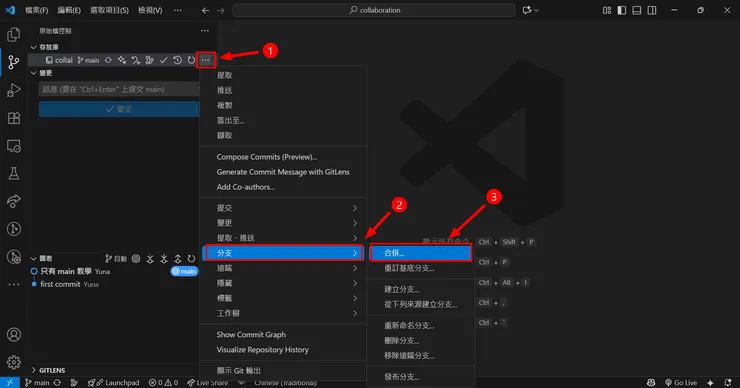Viewport: 740px width, 388px height.
Task: Open the Testing flask view
Action: tap(14, 173)
